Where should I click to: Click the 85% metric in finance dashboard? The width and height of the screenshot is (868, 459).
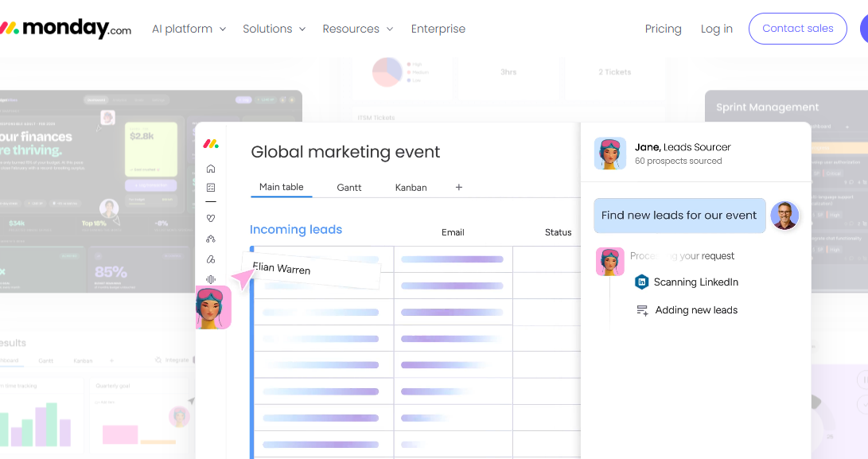[x=111, y=272]
